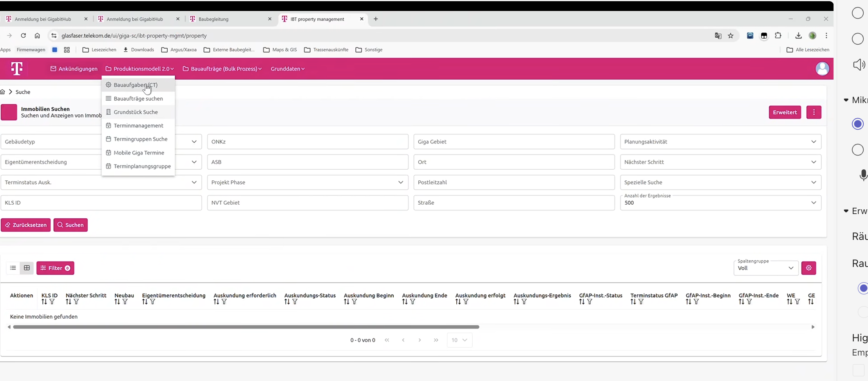Viewport: 868px width, 381px height.
Task: Click the translate page icon
Action: (x=718, y=36)
